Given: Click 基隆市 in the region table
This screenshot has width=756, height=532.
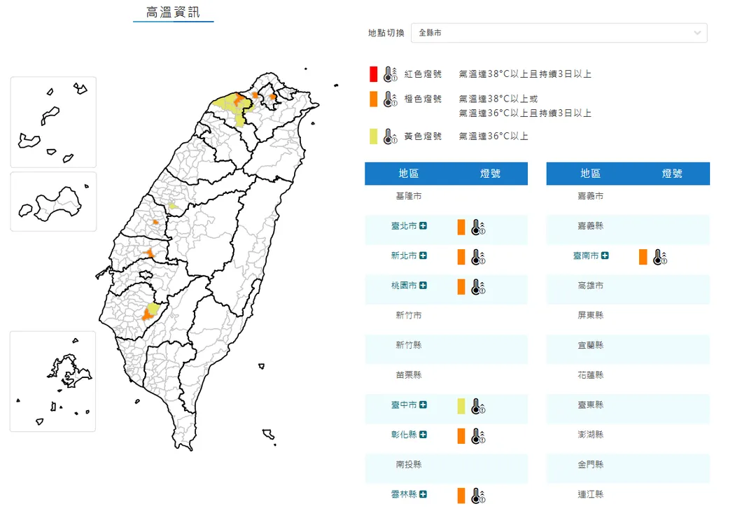Looking at the screenshot, I should pos(408,196).
